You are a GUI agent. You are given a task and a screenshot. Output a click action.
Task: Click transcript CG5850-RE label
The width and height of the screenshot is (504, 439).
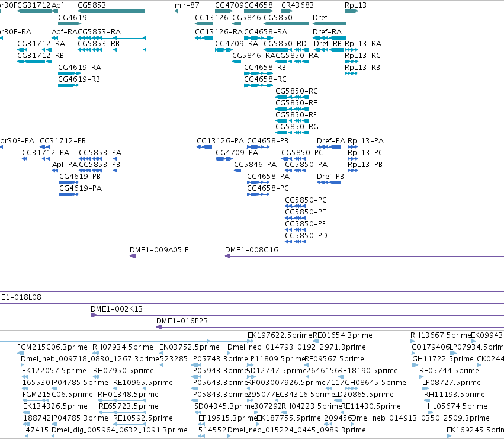pos(296,103)
